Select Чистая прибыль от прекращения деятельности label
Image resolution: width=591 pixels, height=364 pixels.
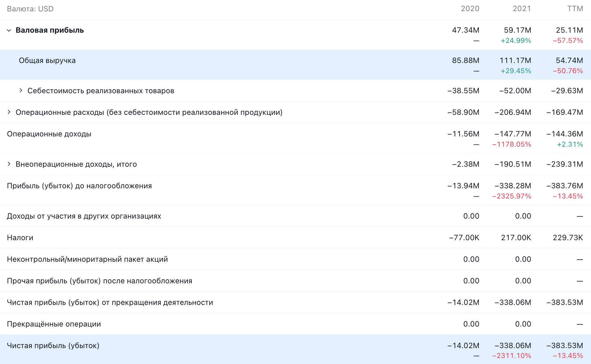tap(110, 303)
